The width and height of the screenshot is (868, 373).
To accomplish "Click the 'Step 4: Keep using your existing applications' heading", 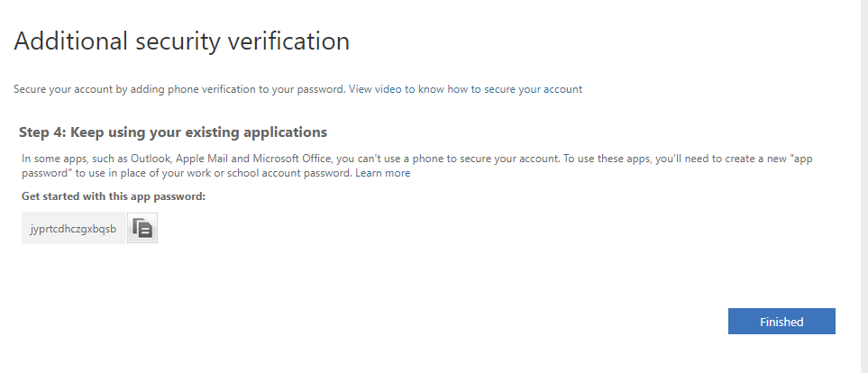I will [172, 132].
